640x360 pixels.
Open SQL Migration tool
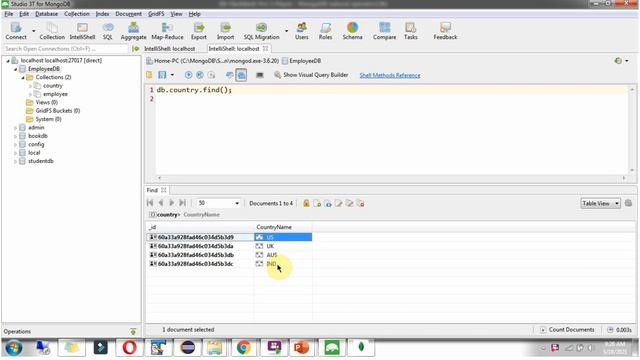261,31
